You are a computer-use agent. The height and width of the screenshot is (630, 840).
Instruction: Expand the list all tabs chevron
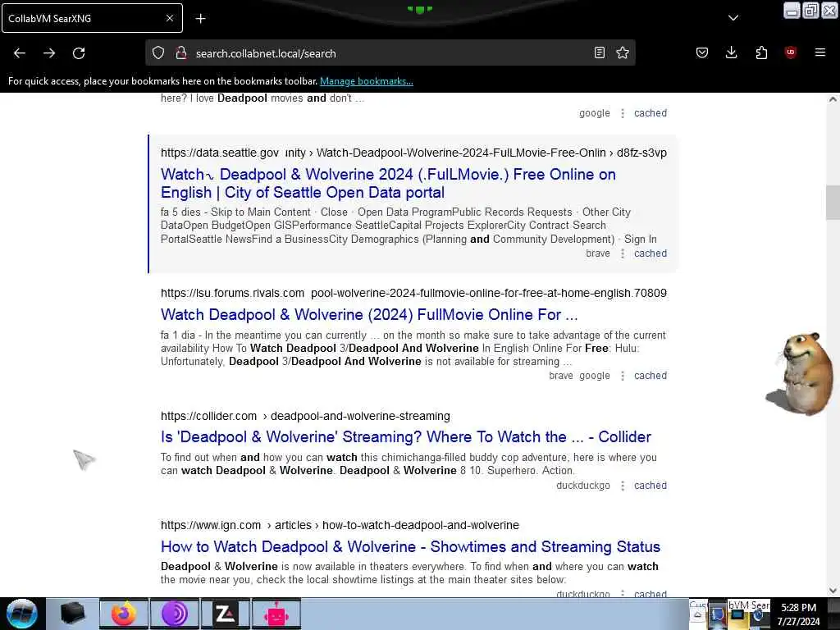click(733, 18)
